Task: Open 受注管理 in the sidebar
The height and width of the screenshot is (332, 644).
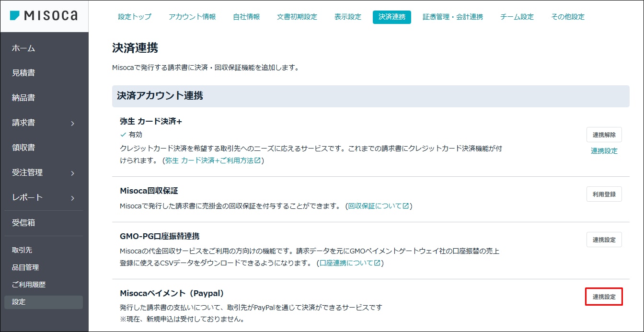Action: [27, 172]
